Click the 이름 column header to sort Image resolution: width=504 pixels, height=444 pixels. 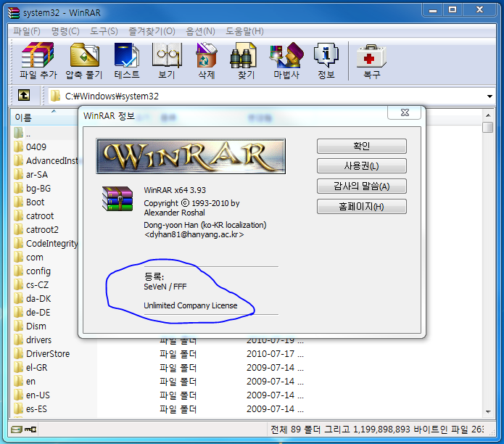(44, 117)
